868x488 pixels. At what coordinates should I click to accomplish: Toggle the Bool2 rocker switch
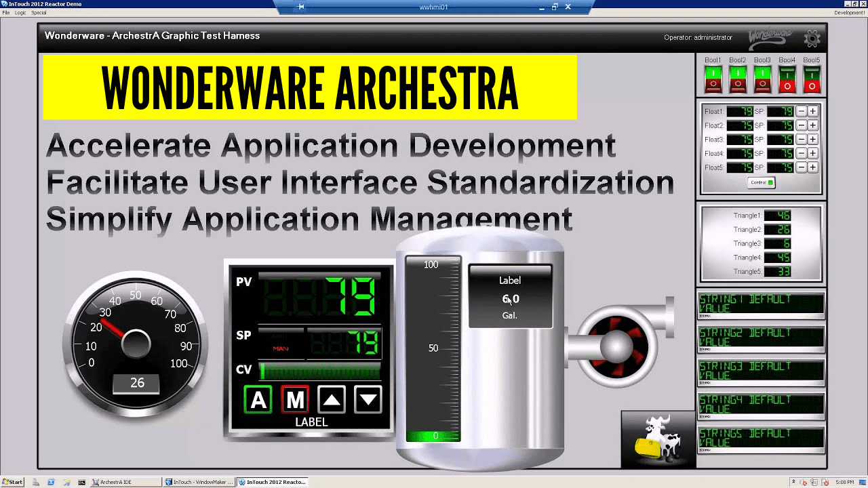[x=738, y=79]
